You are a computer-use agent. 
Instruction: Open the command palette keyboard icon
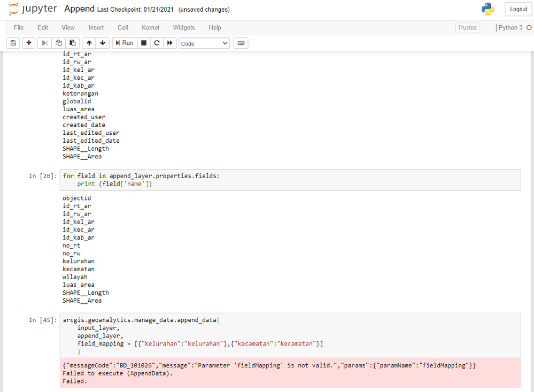pyautogui.click(x=241, y=43)
